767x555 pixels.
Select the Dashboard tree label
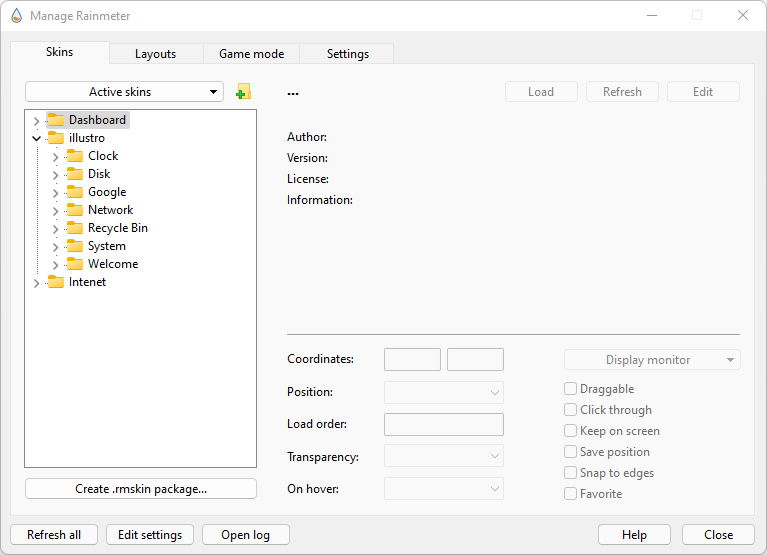(x=97, y=120)
